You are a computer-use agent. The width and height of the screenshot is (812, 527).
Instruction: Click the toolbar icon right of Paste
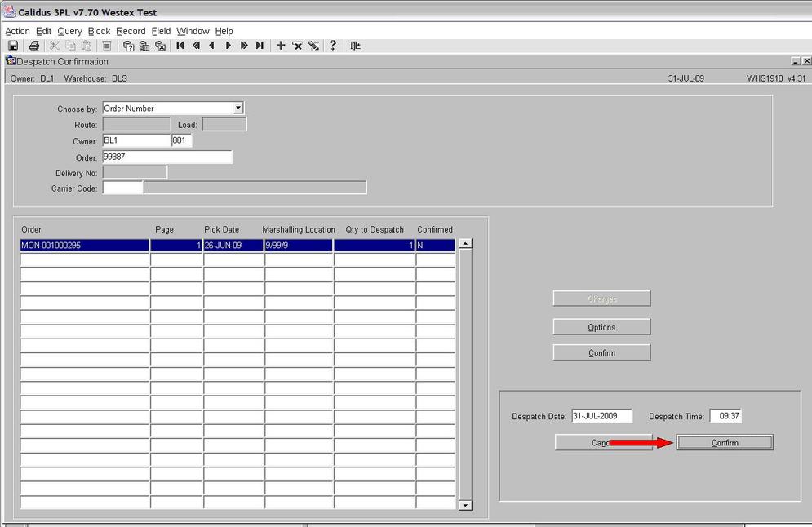click(x=107, y=46)
